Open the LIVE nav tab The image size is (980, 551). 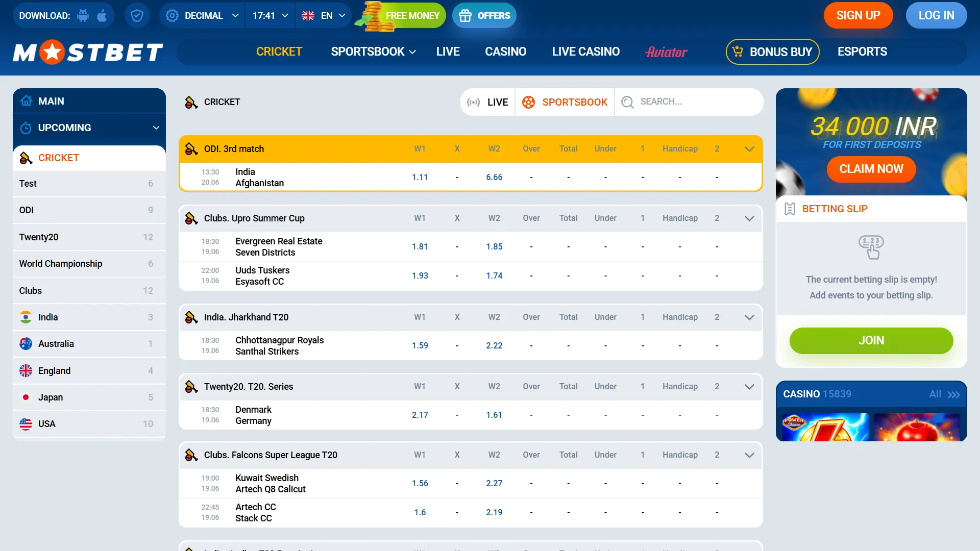tap(448, 52)
